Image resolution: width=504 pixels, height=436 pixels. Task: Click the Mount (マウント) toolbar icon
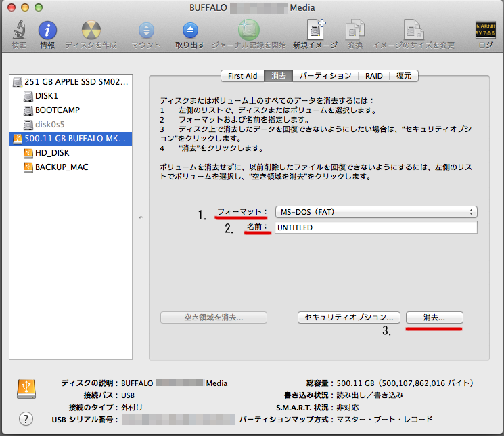tap(146, 30)
